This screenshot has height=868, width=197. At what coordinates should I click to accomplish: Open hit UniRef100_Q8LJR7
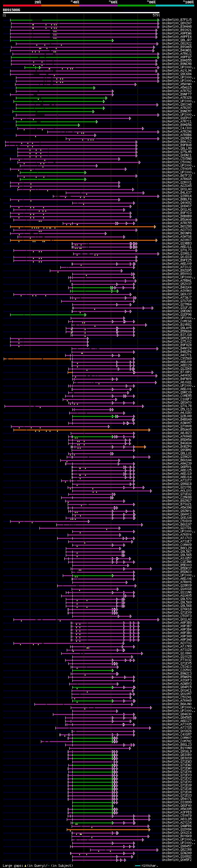177,40
